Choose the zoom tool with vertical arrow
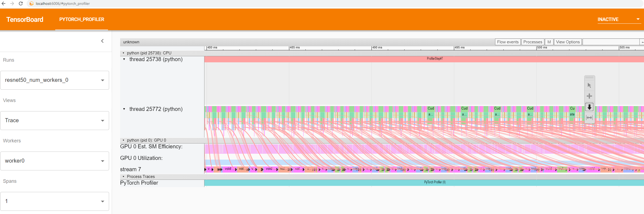Screen dimensions: 644x214 tap(589, 107)
